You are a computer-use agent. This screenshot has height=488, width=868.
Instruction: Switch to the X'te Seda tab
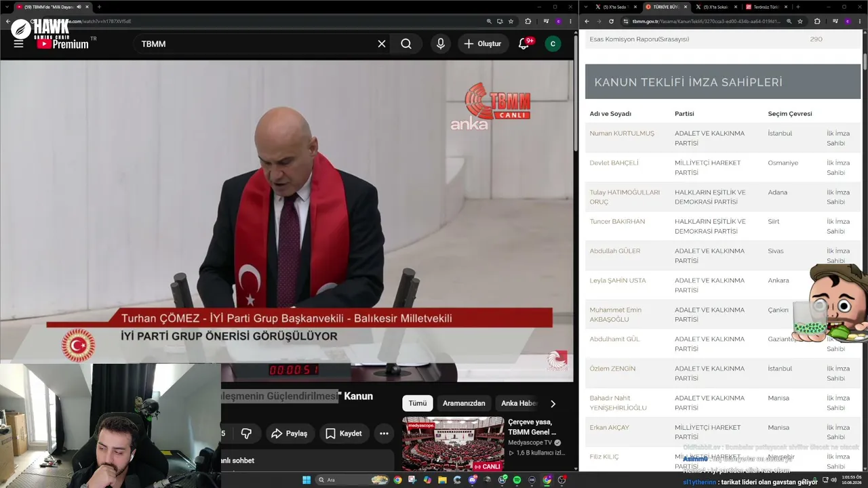616,7
